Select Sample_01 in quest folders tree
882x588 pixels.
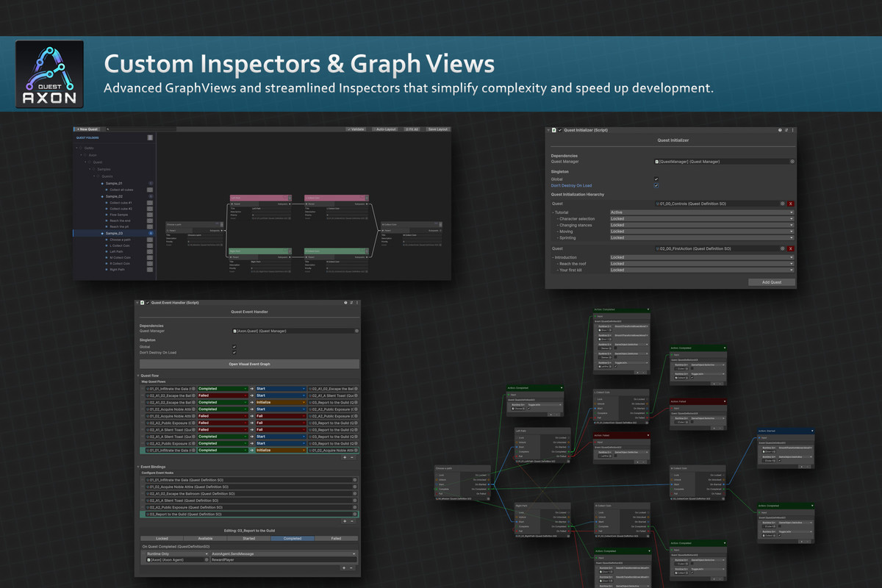tap(114, 183)
